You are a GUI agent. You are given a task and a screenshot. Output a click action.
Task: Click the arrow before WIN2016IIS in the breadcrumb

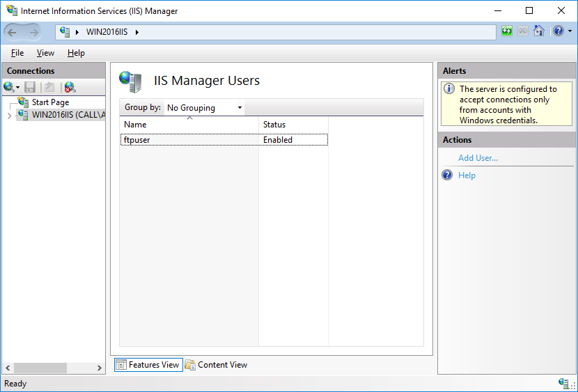[x=77, y=33]
